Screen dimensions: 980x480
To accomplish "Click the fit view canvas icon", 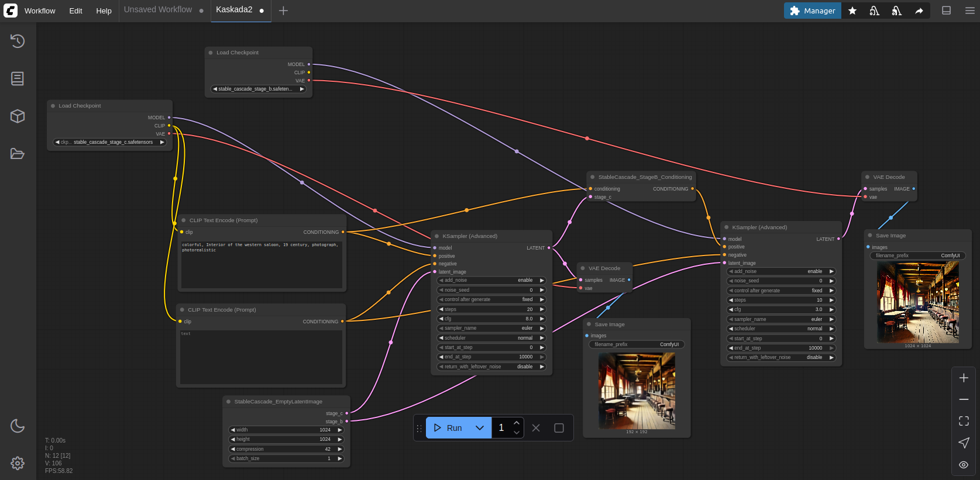I will click(964, 421).
